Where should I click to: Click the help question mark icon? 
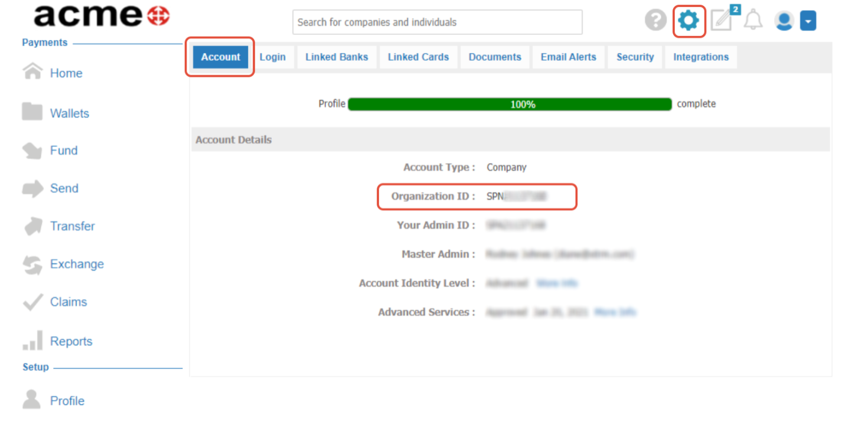pyautogui.click(x=655, y=20)
